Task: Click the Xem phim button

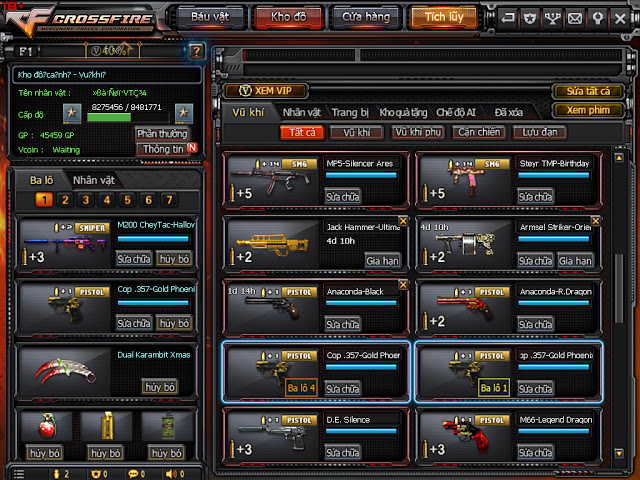Action: (588, 110)
